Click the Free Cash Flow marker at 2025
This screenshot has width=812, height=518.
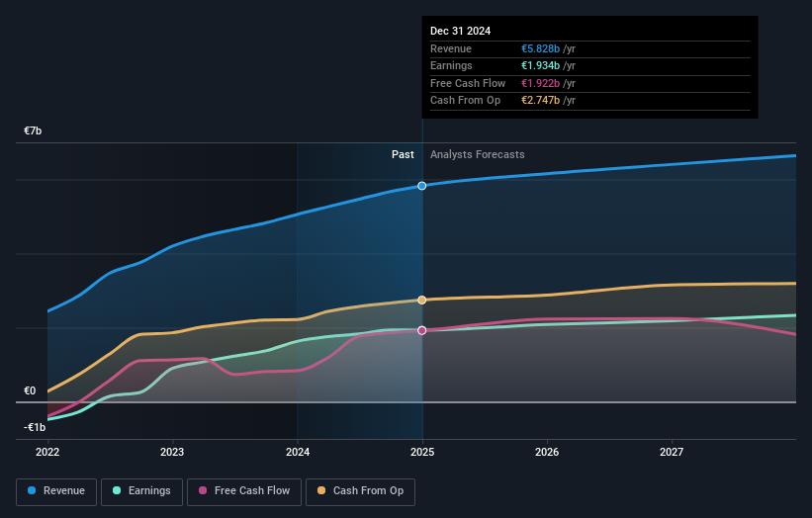[422, 330]
